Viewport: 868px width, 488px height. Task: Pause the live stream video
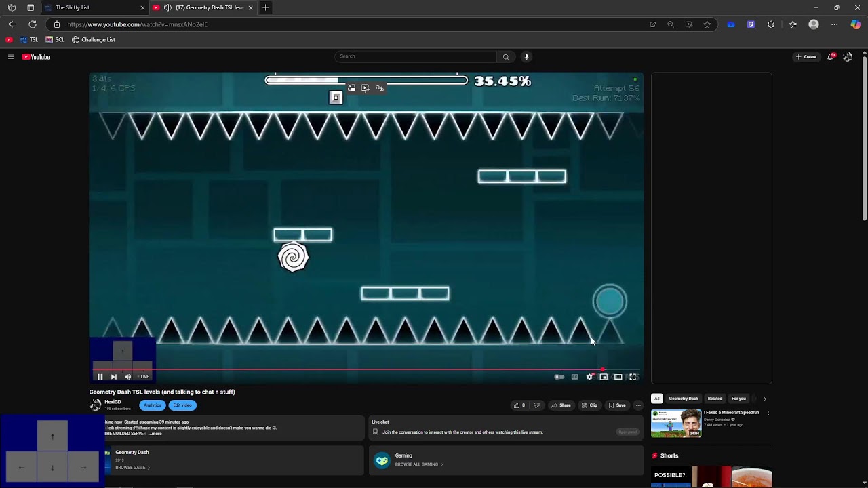point(100,377)
